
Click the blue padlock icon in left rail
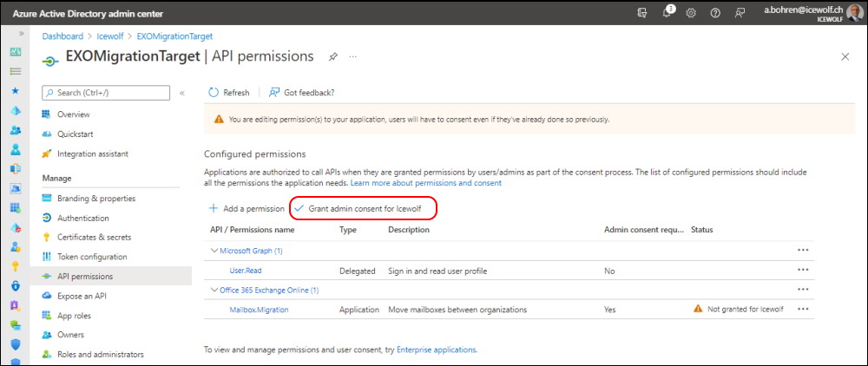click(x=16, y=286)
